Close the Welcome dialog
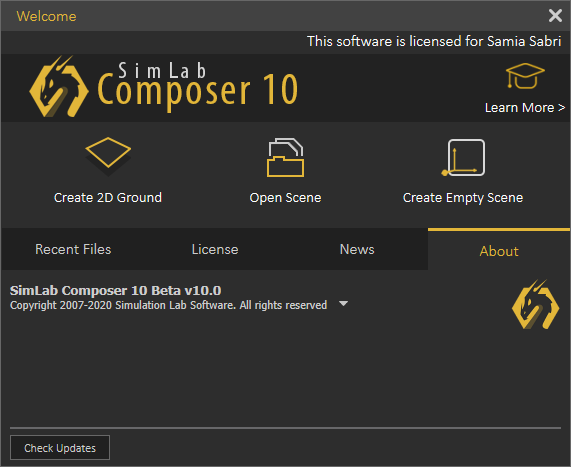The width and height of the screenshot is (571, 467). pyautogui.click(x=555, y=16)
